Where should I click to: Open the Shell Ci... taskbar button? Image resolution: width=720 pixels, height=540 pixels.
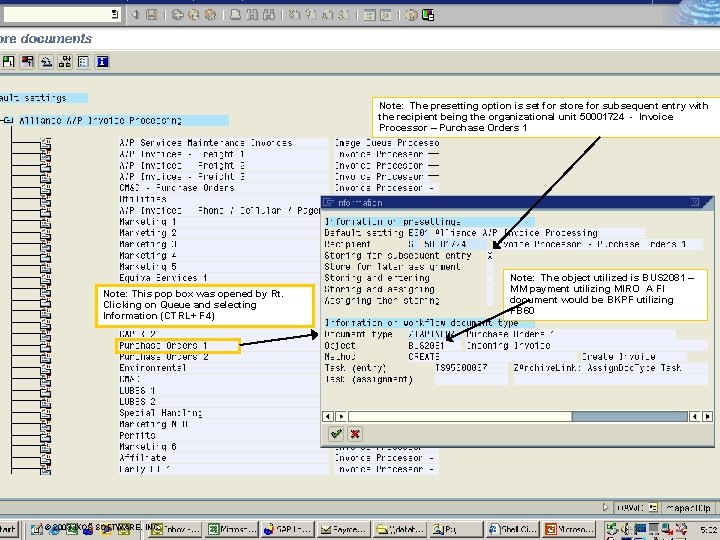(513, 529)
